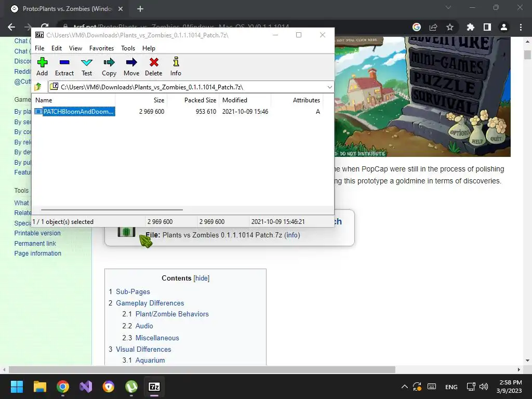Screen dimensions: 532x399
Task: Go to Gameplay Differences section
Action: [150, 303]
